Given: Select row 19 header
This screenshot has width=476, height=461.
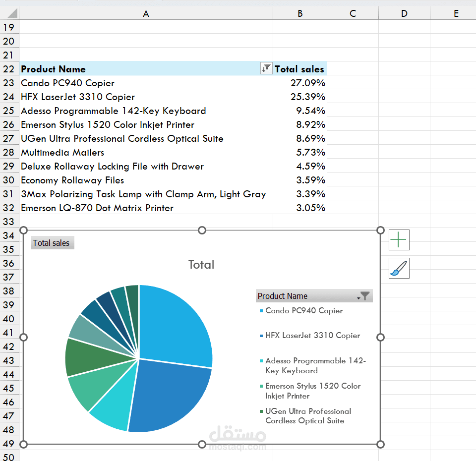Looking at the screenshot, I should tap(9, 27).
